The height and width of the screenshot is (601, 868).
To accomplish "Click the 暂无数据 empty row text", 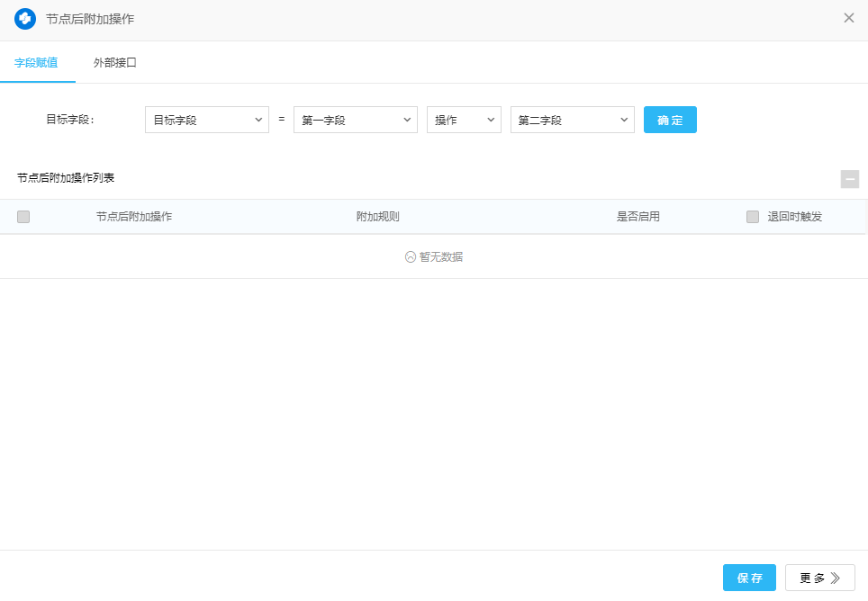I will (441, 256).
